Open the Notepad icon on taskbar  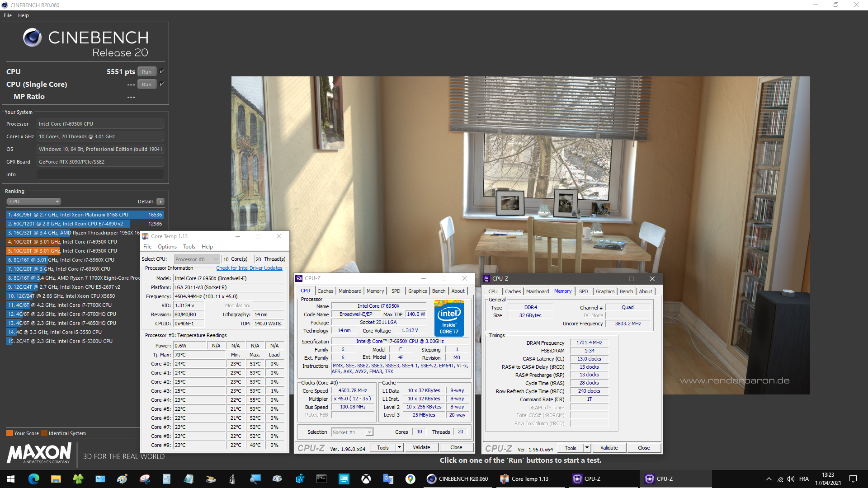[x=189, y=479]
